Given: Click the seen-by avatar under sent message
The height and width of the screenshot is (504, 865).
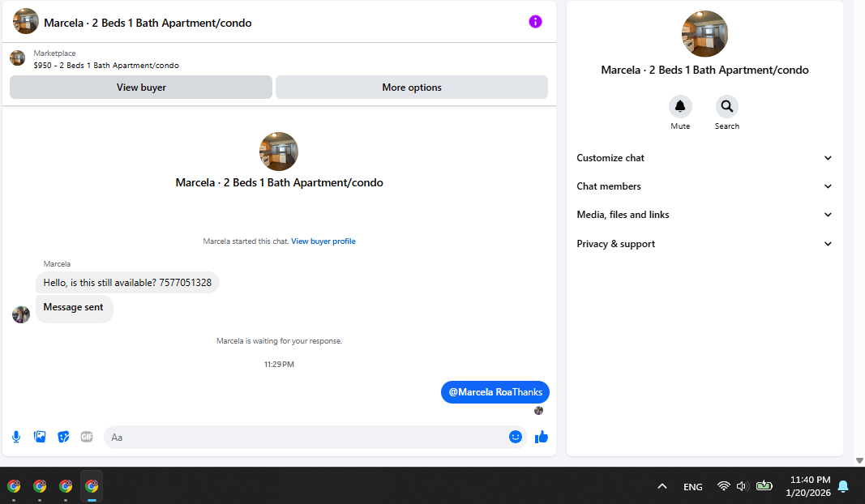Looking at the screenshot, I should [538, 410].
